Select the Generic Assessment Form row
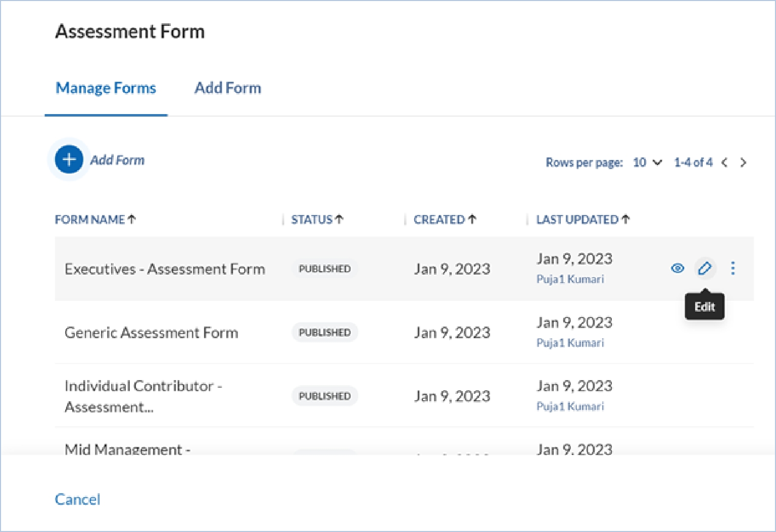The height and width of the screenshot is (532, 776). point(151,333)
